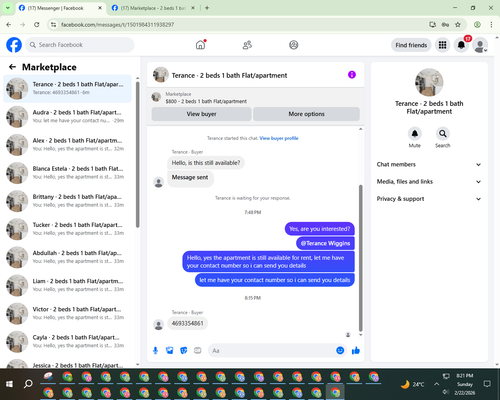
Task: Close the Marketplace browser tab
Action: (x=193, y=8)
